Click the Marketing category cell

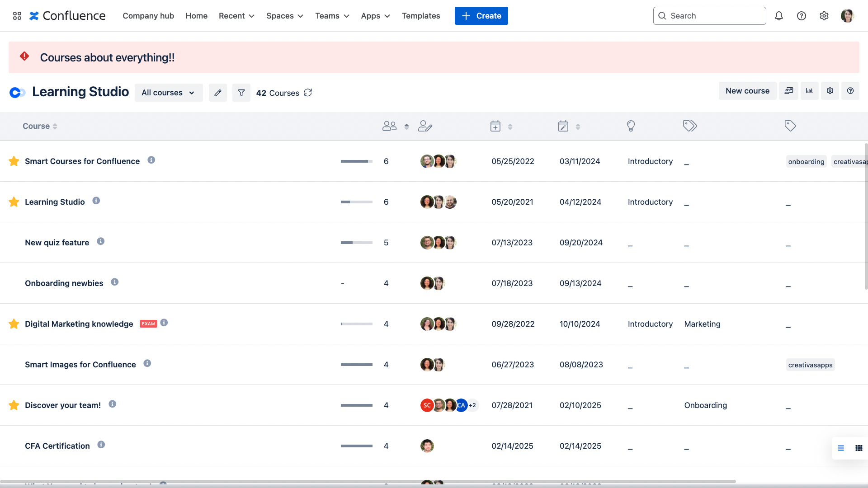point(703,324)
